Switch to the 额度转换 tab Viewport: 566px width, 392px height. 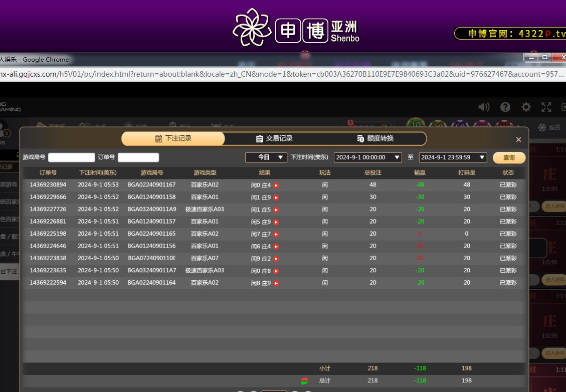pyautogui.click(x=375, y=138)
